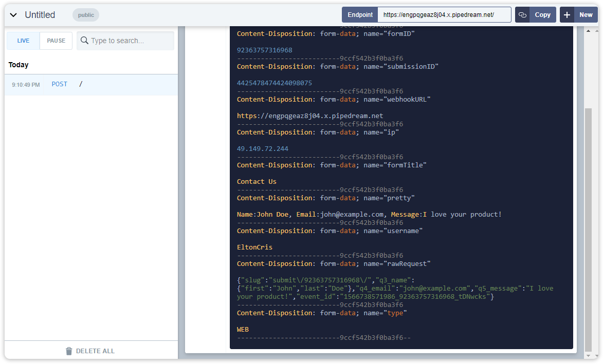Click the plus icon beside New
The image size is (603, 364).
click(567, 15)
